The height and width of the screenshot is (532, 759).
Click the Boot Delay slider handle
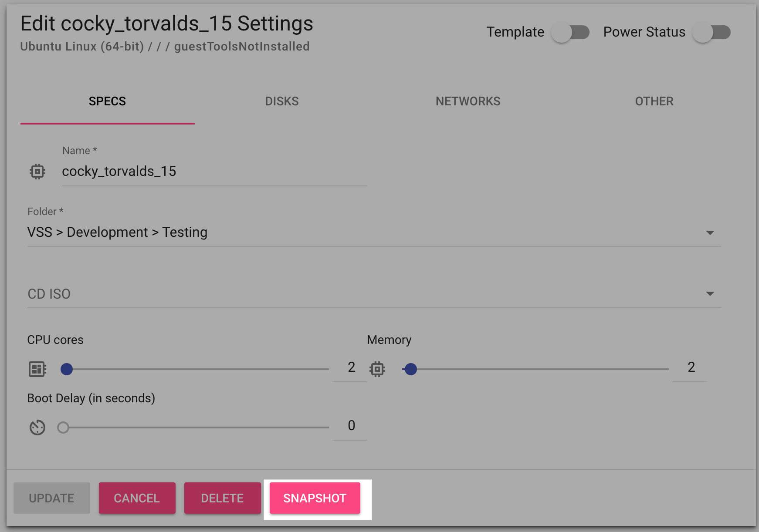point(63,428)
